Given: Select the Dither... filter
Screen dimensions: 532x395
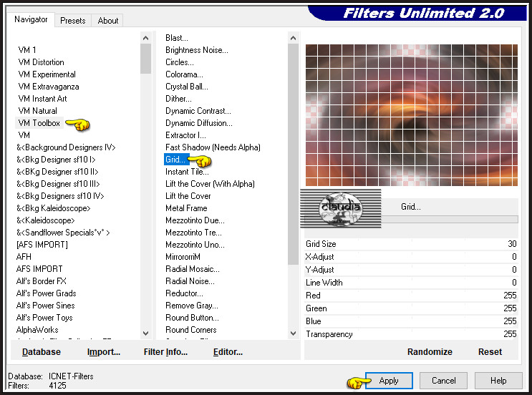Looking at the screenshot, I should pyautogui.click(x=178, y=99).
